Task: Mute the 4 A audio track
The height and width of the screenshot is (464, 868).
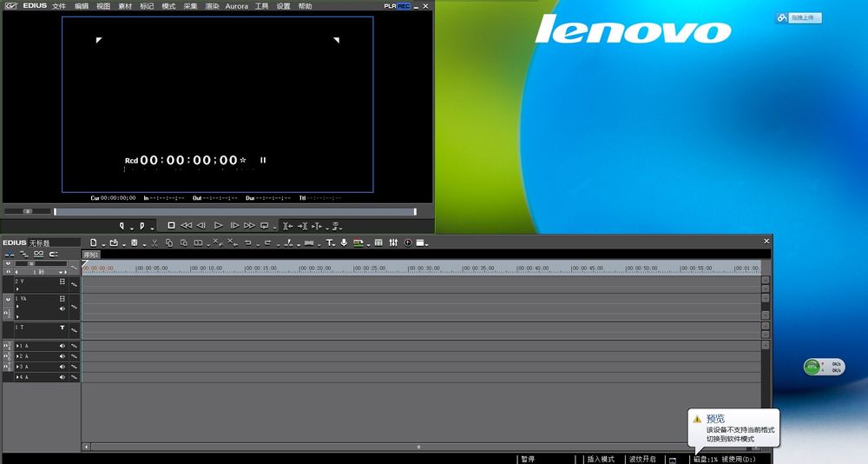Action: coord(62,377)
